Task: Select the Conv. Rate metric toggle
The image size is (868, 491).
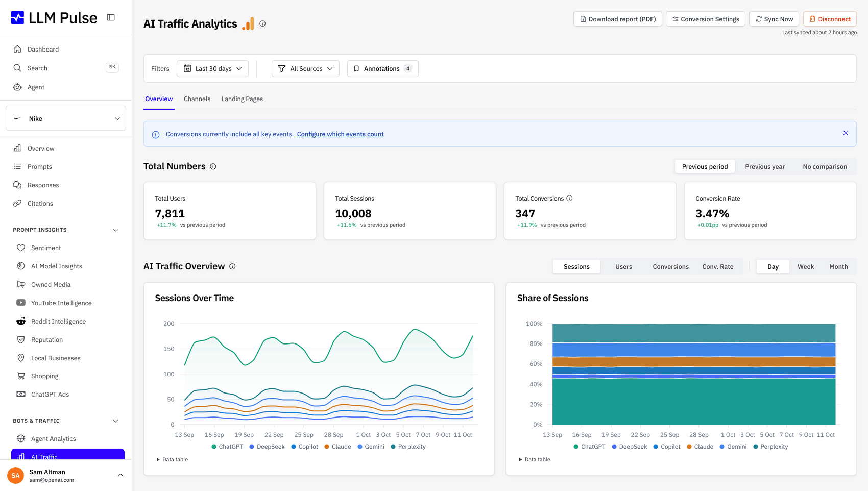Action: click(717, 266)
